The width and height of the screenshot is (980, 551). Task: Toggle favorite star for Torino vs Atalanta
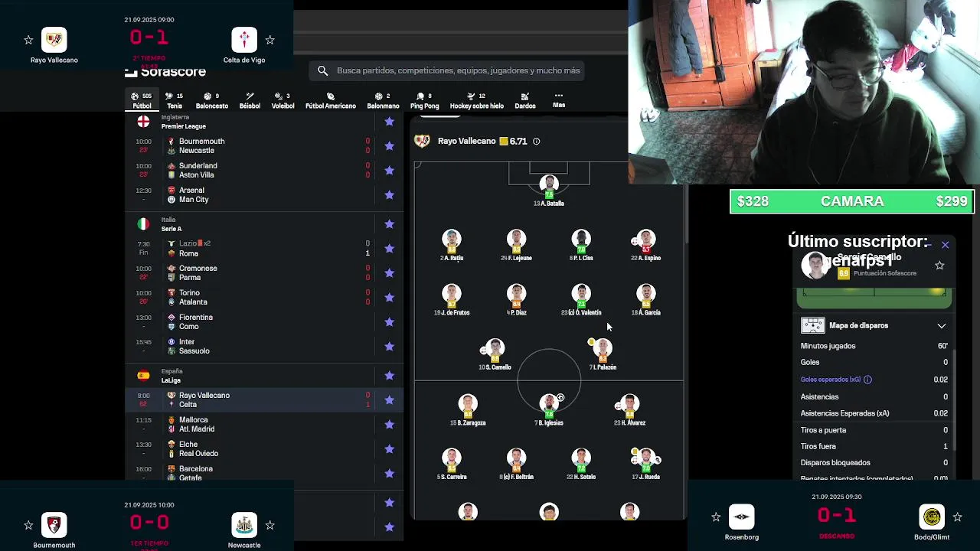pos(389,297)
